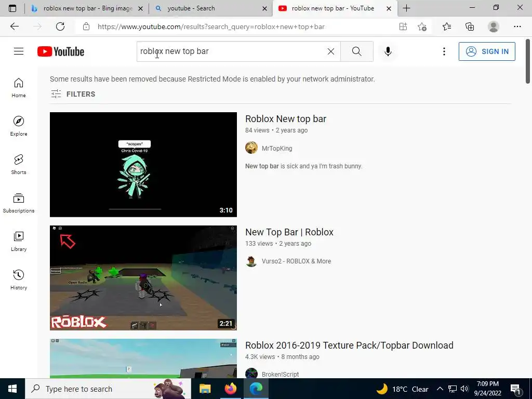Open History in the sidebar

[19, 280]
